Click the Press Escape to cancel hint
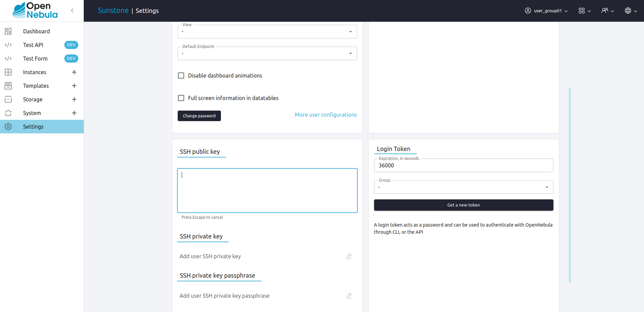Screen dimensions: 644x312 [202, 217]
